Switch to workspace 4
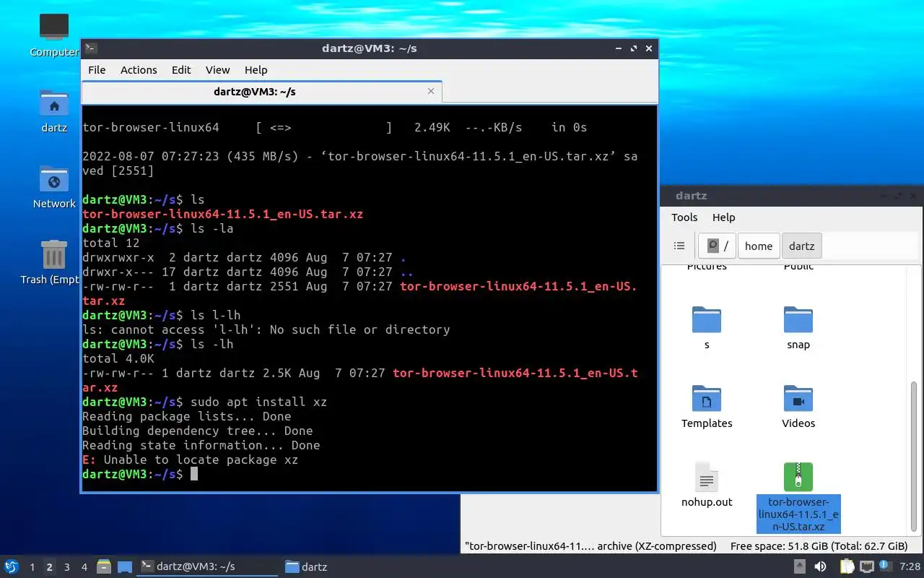The image size is (924, 578). (x=84, y=567)
